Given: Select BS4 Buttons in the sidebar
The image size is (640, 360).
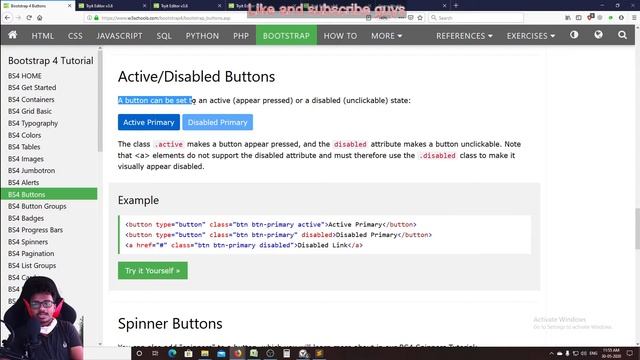Looking at the screenshot, I should 49,194.
